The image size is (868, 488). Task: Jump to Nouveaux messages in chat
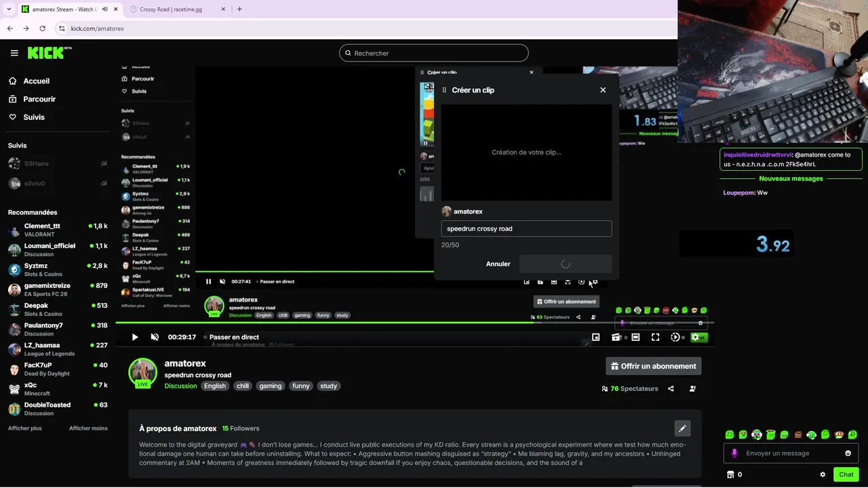tap(791, 178)
